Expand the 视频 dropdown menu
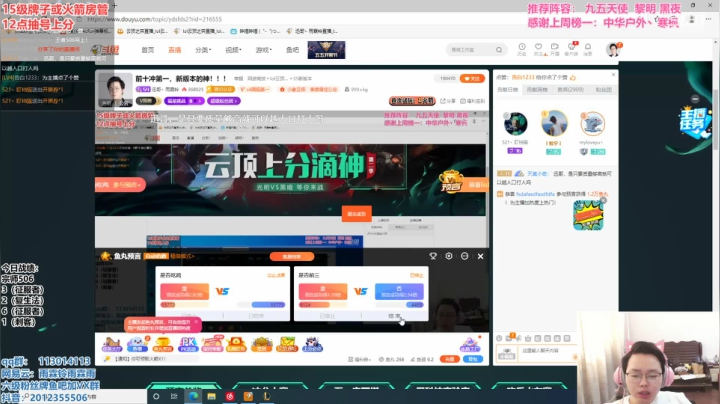This screenshot has height=404, width=720. 233,50
